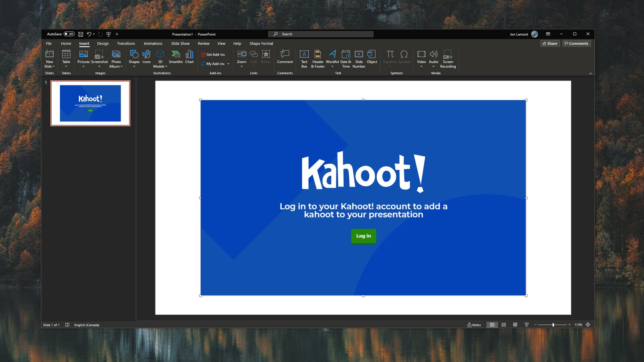Image resolution: width=644 pixels, height=362 pixels.
Task: Toggle the Notes pane
Action: coord(474,325)
